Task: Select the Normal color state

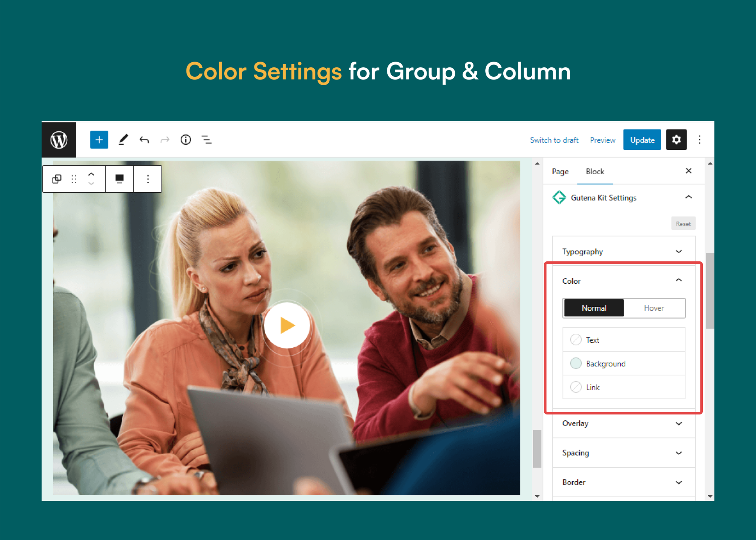Action: pyautogui.click(x=594, y=308)
